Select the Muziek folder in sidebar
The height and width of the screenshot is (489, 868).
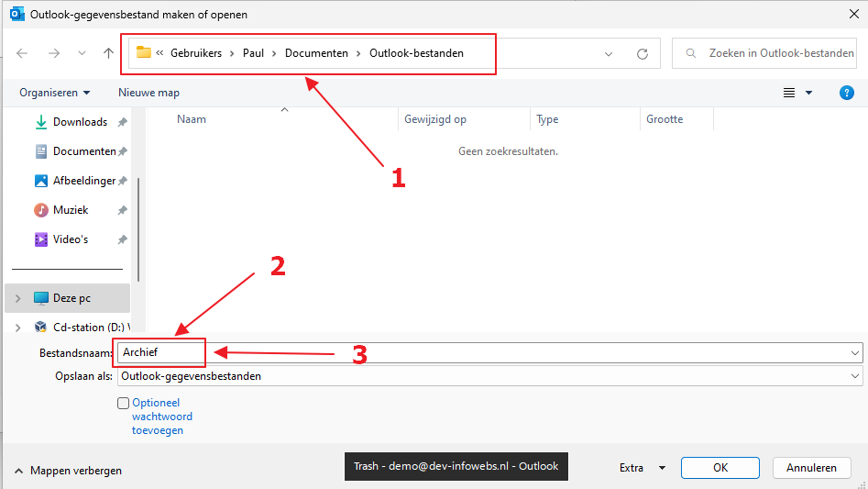pos(71,210)
